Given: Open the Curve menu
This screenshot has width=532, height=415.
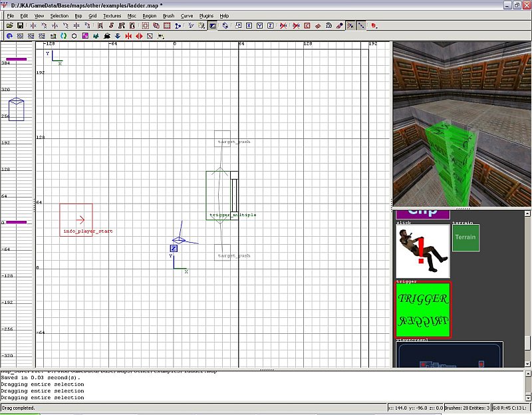Looking at the screenshot, I should click(x=187, y=15).
